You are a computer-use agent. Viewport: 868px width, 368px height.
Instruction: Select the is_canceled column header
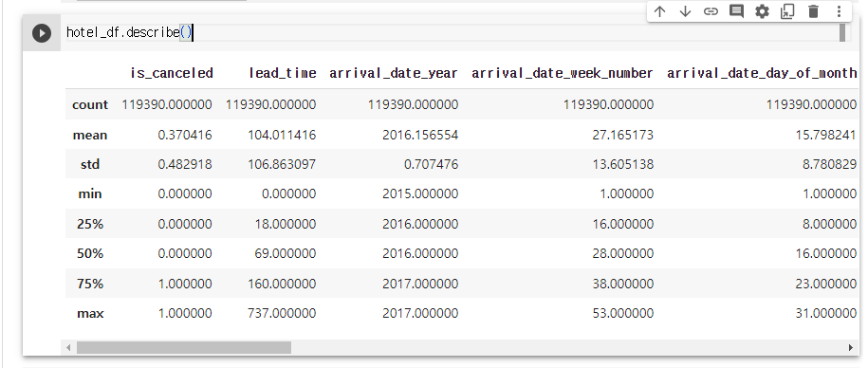point(172,73)
